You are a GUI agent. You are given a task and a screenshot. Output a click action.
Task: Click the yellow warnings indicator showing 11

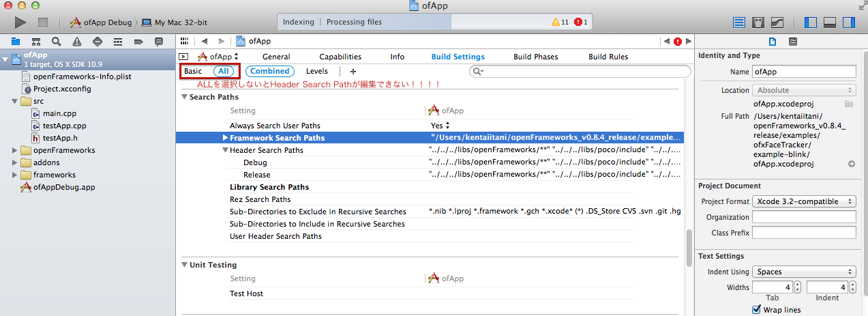pyautogui.click(x=560, y=22)
